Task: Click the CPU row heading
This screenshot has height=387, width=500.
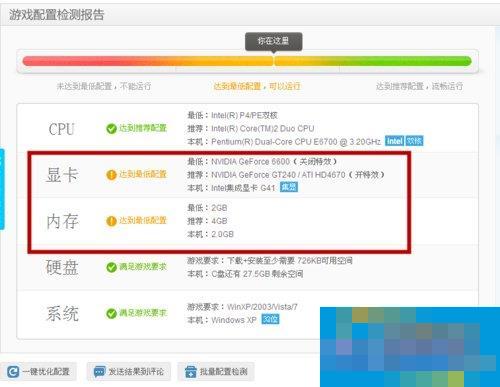Action: pyautogui.click(x=61, y=129)
